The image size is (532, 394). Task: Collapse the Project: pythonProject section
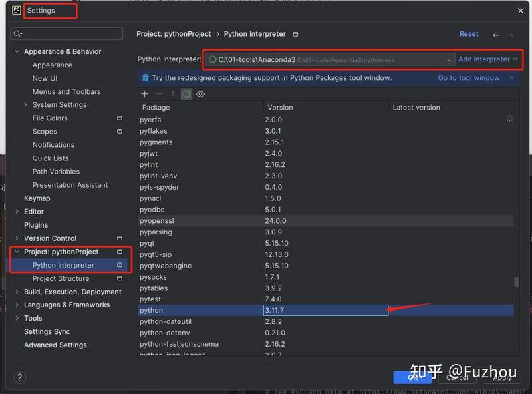(17, 252)
